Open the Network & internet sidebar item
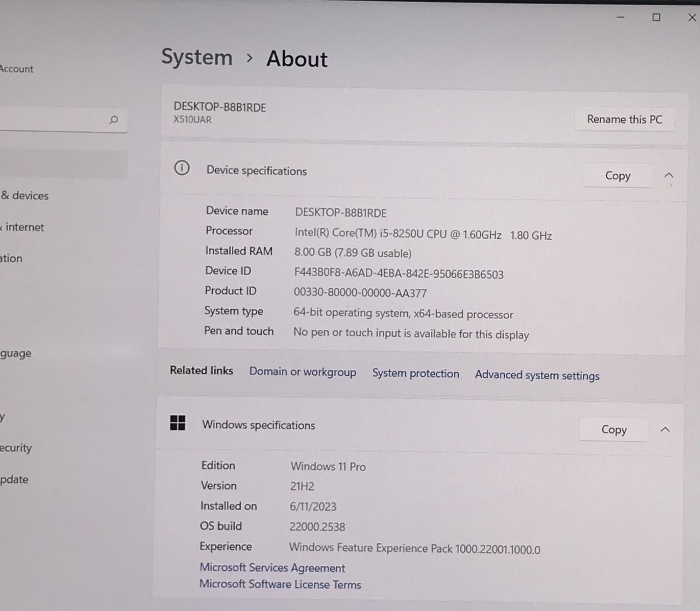The width and height of the screenshot is (700, 611). coord(22,227)
